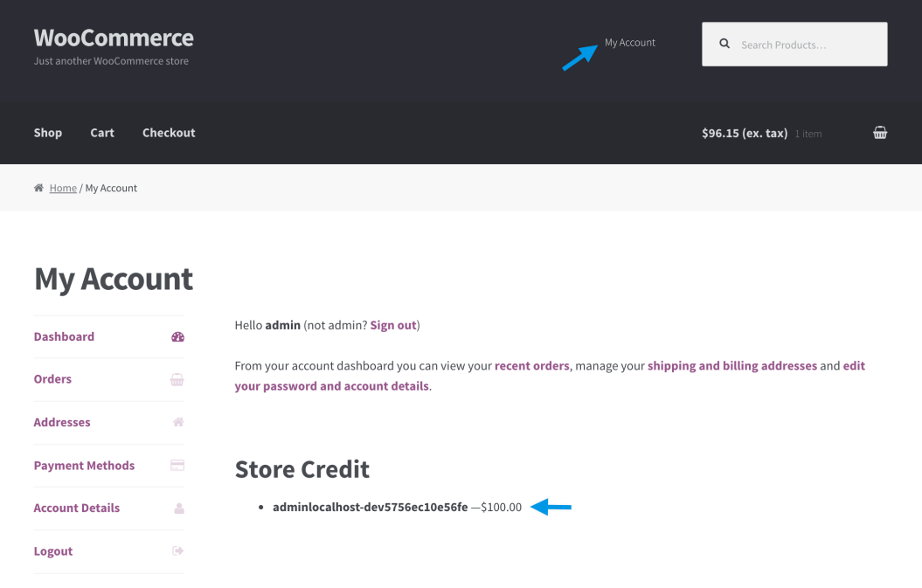The height and width of the screenshot is (588, 922).
Task: Click the My Account header link
Action: point(631,42)
